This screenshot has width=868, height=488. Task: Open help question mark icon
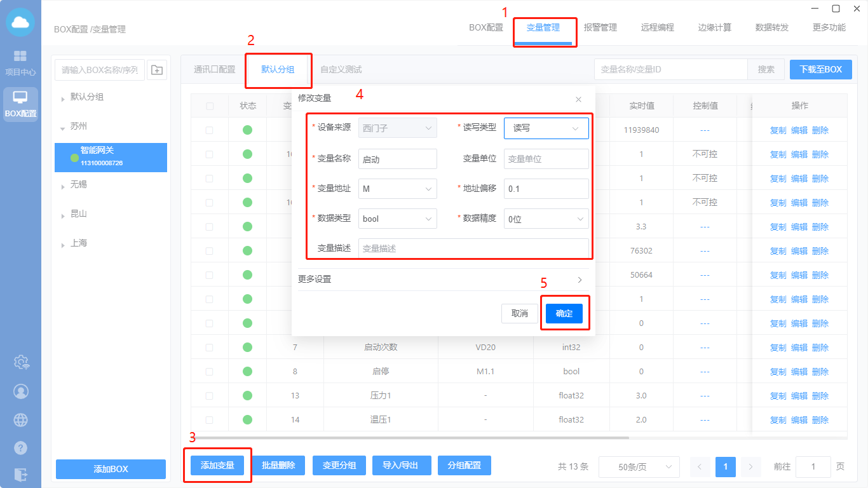(21, 447)
